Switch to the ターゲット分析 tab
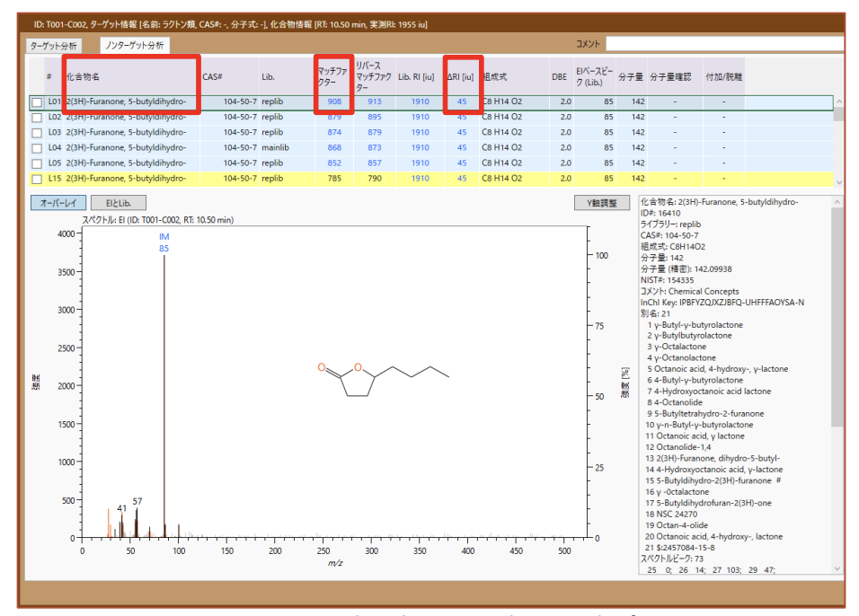The height and width of the screenshot is (616, 859). (54, 45)
